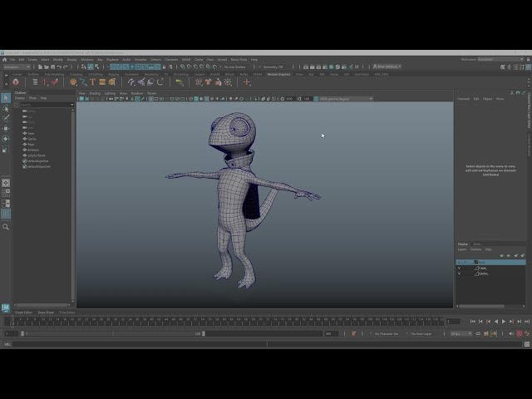Open the sRGB gamma view transform dropdown
Viewport: 532px width, 399px height.
346,99
